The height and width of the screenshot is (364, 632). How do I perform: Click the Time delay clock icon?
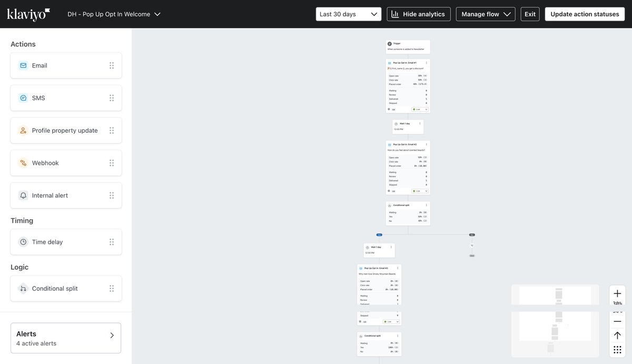[23, 242]
